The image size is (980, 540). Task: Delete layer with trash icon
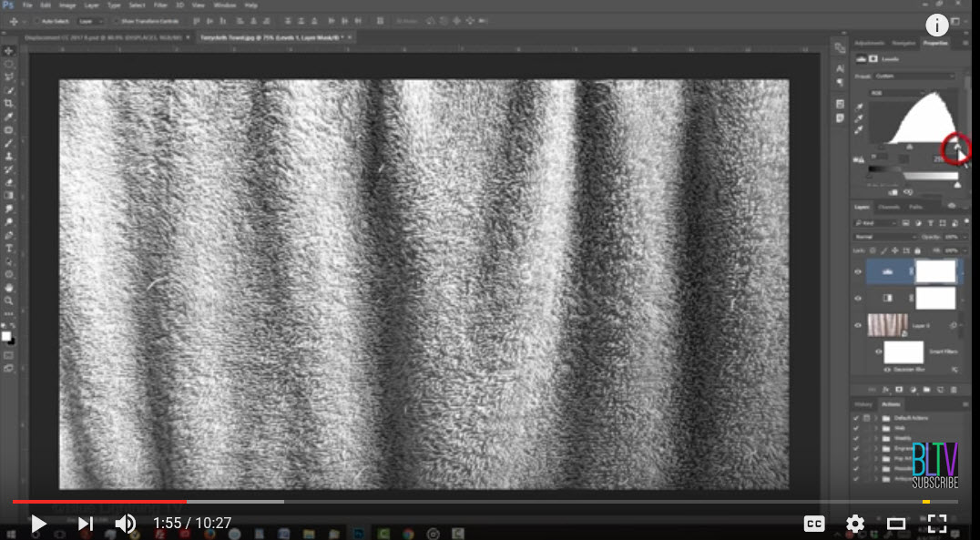954,390
